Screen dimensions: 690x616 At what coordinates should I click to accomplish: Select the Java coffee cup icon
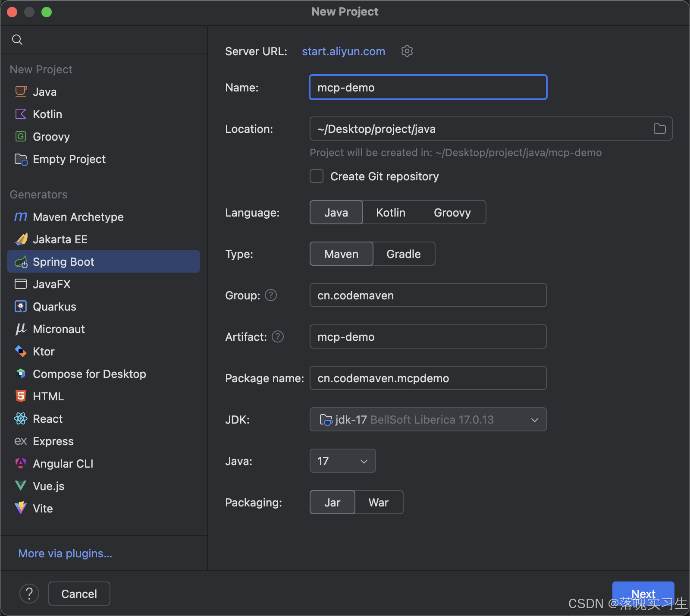[x=21, y=91]
